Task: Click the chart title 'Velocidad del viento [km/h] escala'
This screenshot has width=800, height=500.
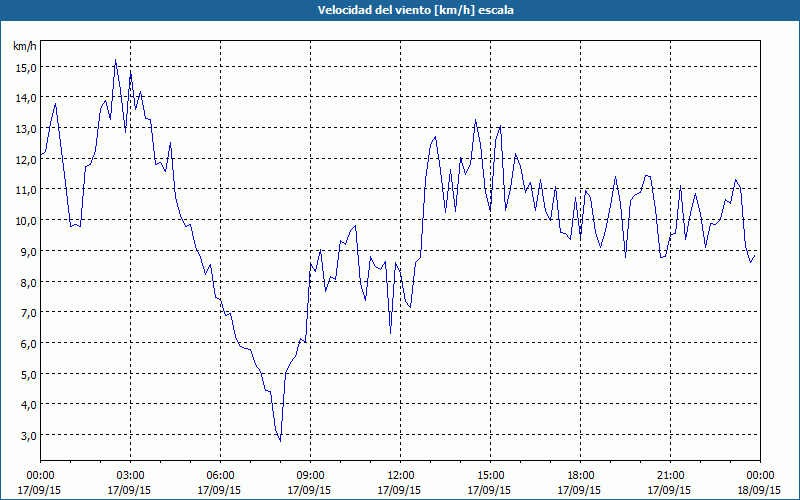Action: pos(415,10)
